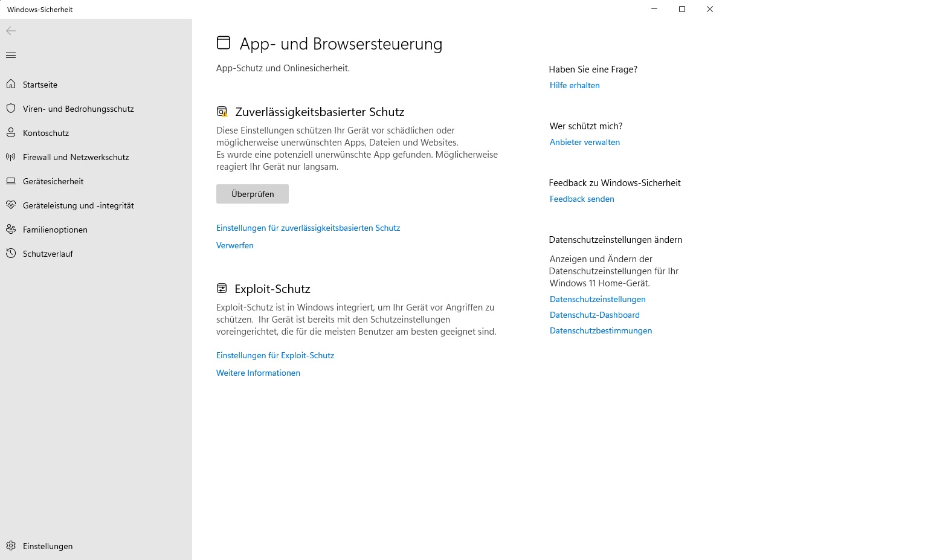
Task: Click 'App-Schutz und Onlinesicherheit.' subtitle
Action: coord(283,68)
